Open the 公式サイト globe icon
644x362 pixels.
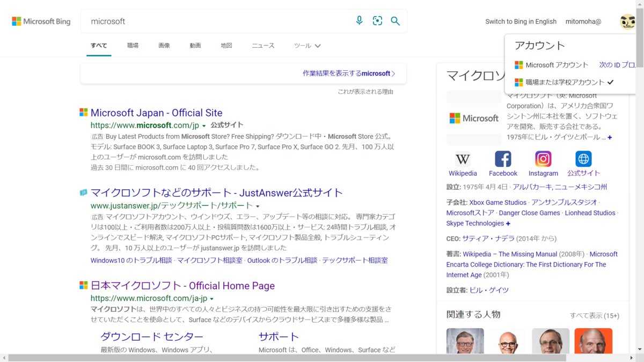click(x=583, y=159)
